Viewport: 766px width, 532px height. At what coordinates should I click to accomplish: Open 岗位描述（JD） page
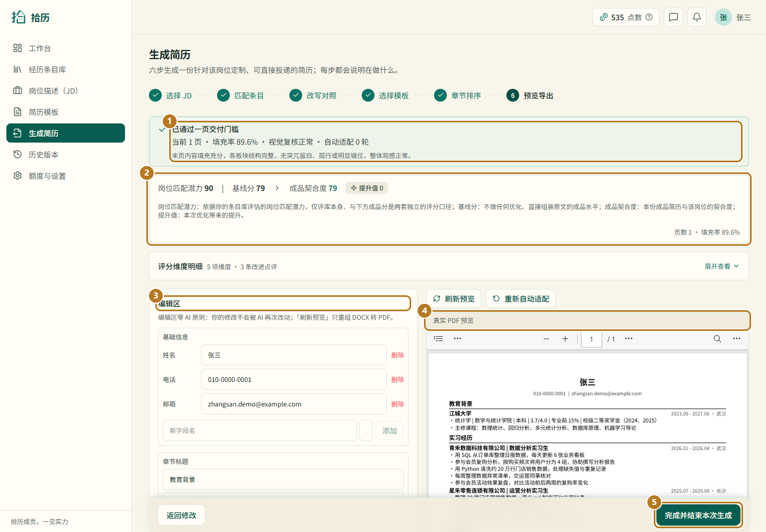pos(65,90)
